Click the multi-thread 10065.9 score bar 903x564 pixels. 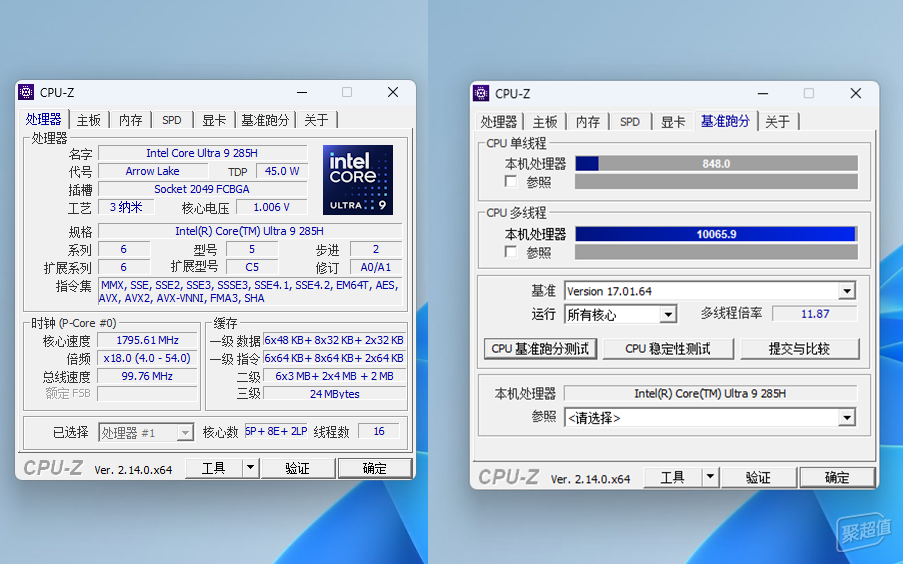(716, 234)
